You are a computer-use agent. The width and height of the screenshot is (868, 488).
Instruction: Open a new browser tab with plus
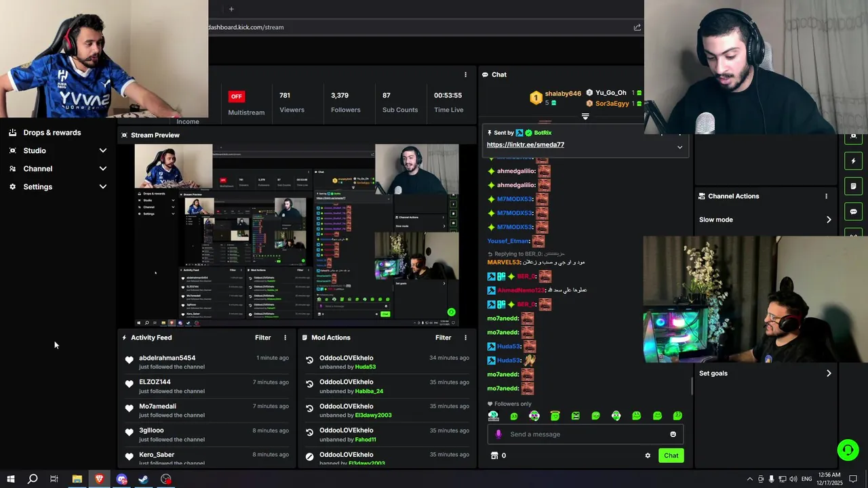click(231, 9)
